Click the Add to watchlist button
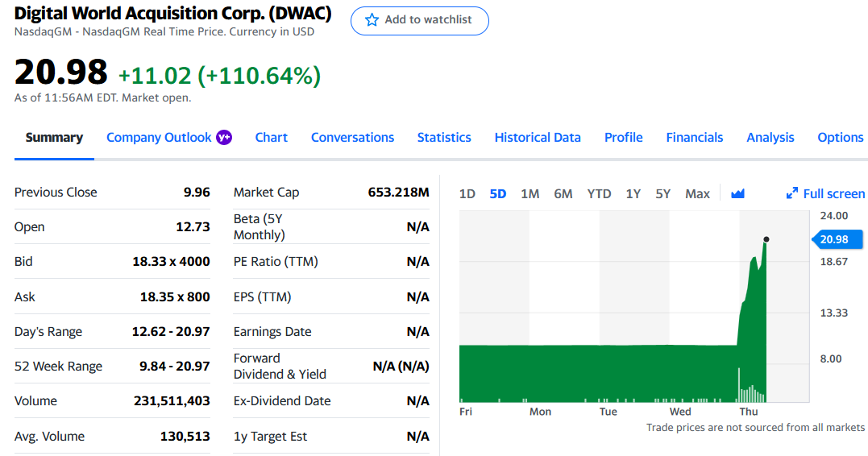The width and height of the screenshot is (868, 456). coord(420,20)
